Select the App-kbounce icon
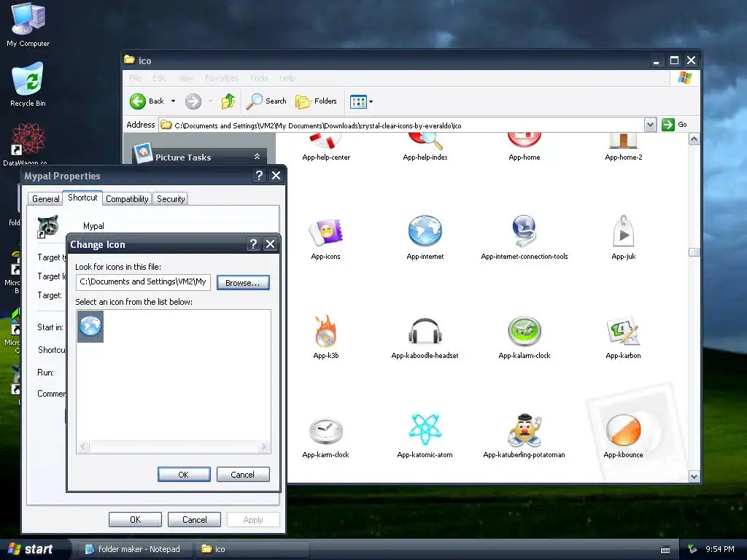The image size is (747, 560). (623, 429)
